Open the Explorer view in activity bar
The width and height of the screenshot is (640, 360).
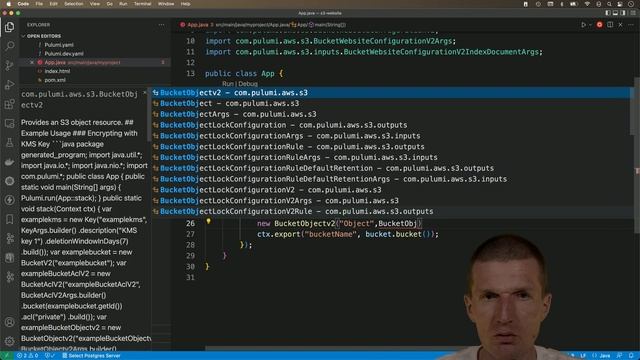pyautogui.click(x=9, y=27)
